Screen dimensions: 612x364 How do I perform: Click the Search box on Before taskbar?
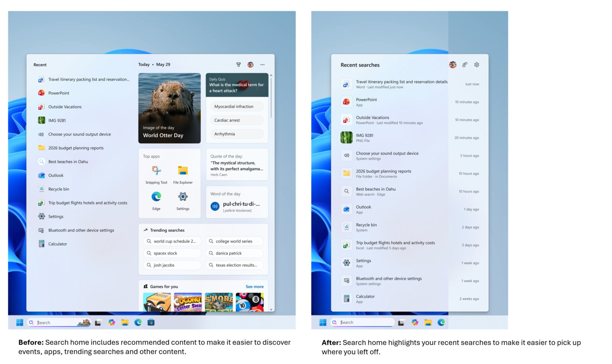(x=59, y=323)
